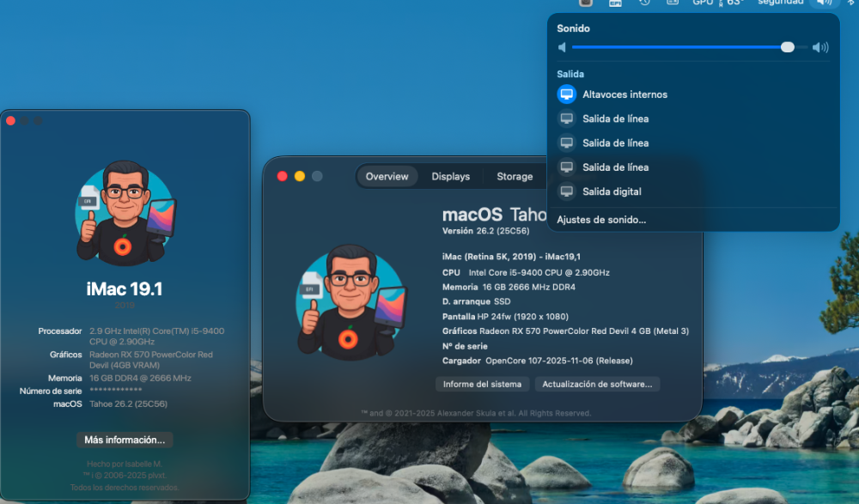This screenshot has height=504, width=859.
Task: Select the Altavoces internos label
Action: coord(624,94)
